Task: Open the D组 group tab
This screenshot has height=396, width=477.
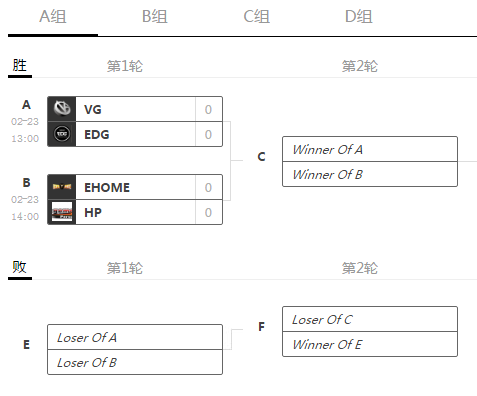Action: [359, 17]
